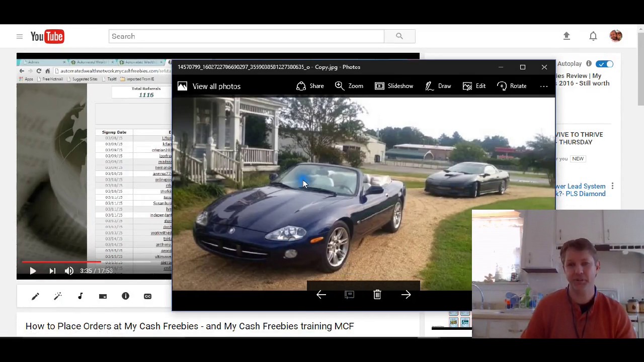Skip to the next video
Viewport: 644px width, 362px height.
point(52,271)
